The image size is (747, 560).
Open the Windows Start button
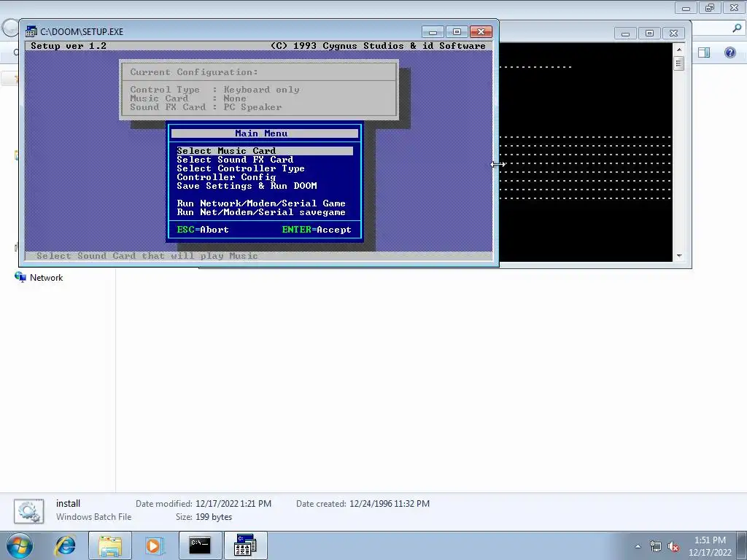click(x=19, y=545)
